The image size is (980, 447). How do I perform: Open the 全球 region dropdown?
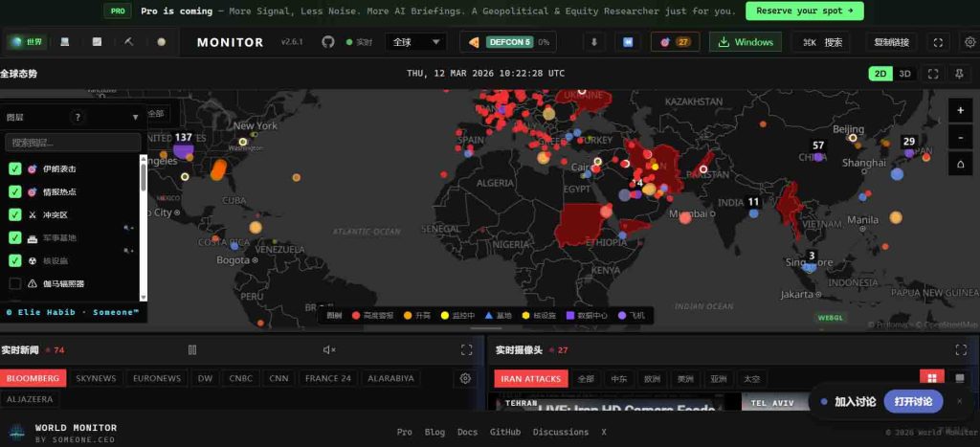[x=415, y=42]
